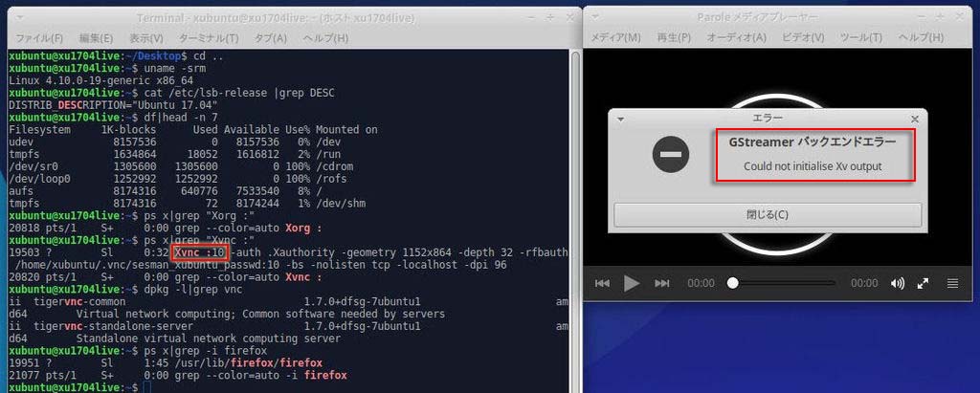Click the 閉じる(C) button in error dialog
The width and height of the screenshot is (980, 393).
(768, 214)
